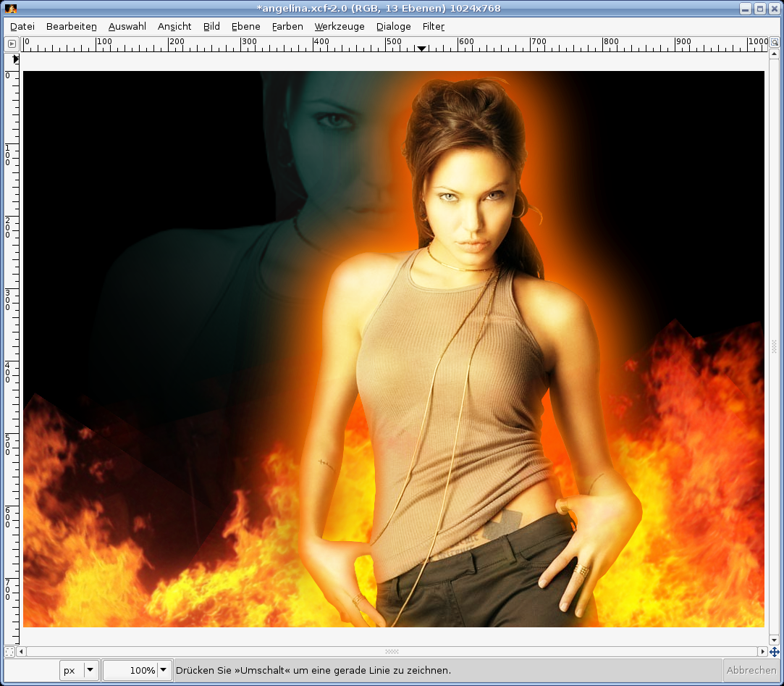This screenshot has width=784, height=686.
Task: Click the horizontal ruler at the 500 mark
Action: (386, 44)
